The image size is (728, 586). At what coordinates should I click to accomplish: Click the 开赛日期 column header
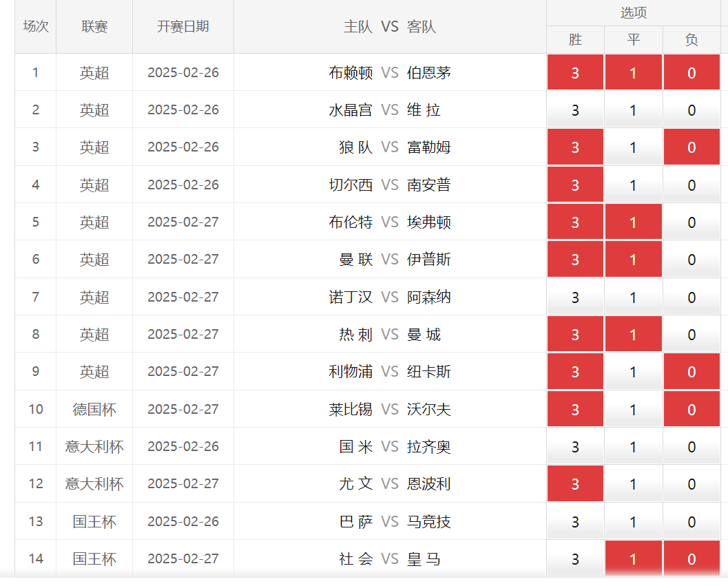click(183, 26)
